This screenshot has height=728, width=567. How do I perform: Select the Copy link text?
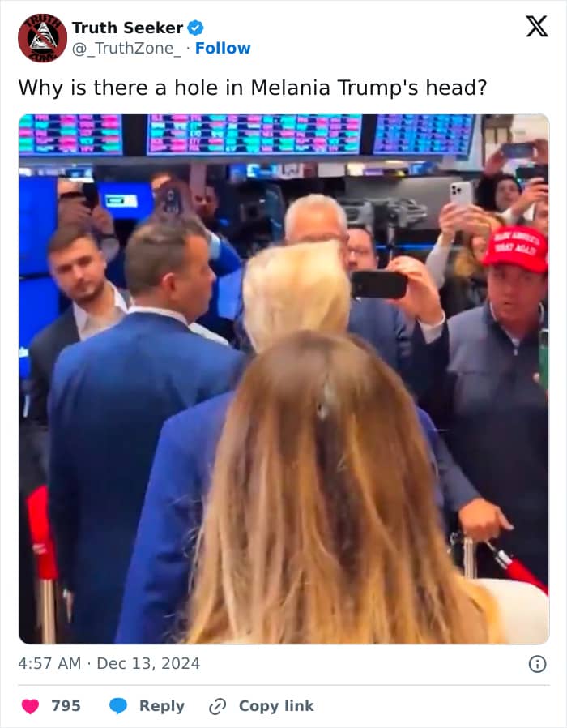pyautogui.click(x=276, y=706)
